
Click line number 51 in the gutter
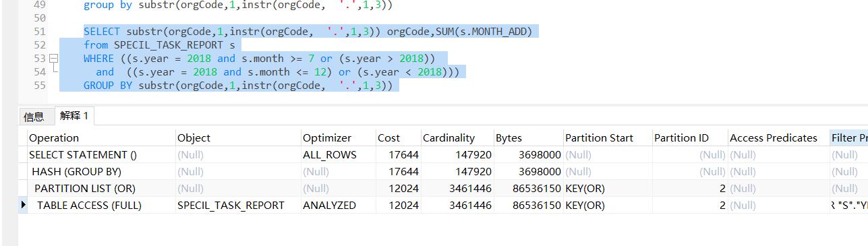(39, 32)
